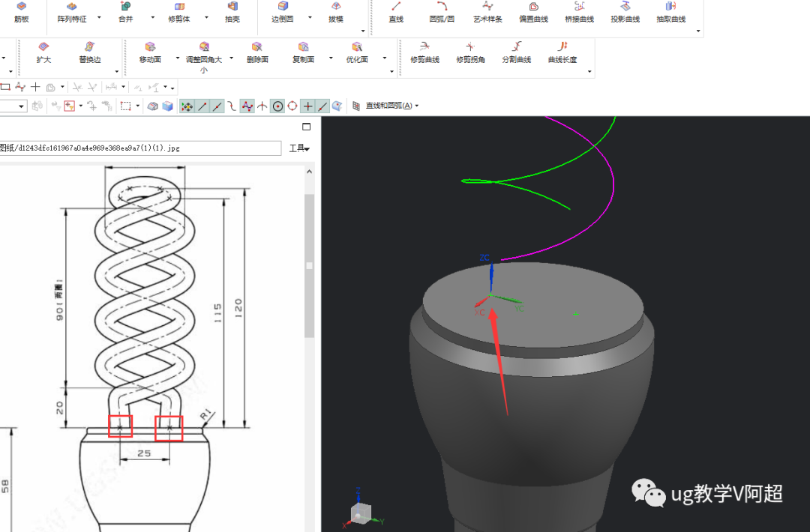Expand the 阵列特征 dropdown arrow

click(x=99, y=17)
